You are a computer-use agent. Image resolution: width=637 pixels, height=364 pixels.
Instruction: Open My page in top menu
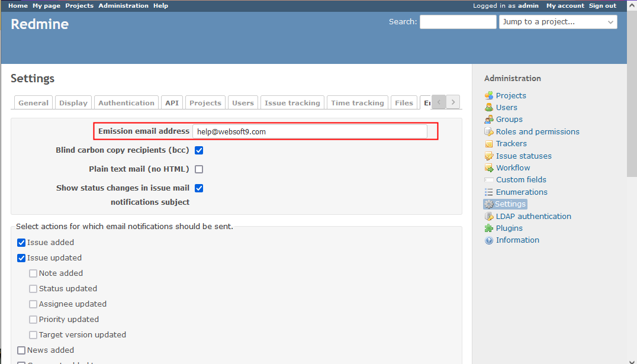coord(46,6)
